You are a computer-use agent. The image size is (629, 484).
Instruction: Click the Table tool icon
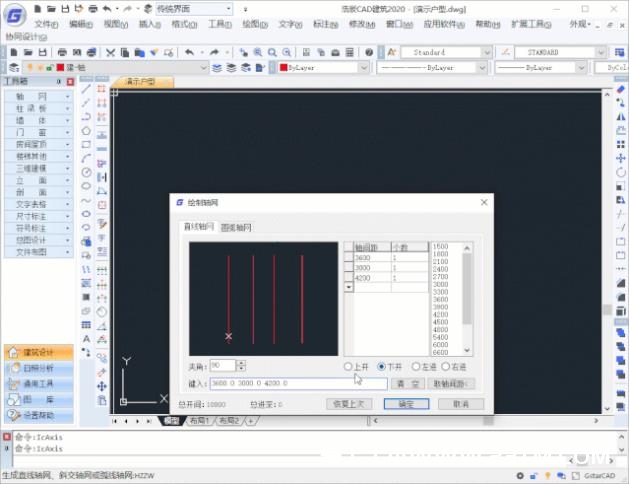click(x=86, y=325)
